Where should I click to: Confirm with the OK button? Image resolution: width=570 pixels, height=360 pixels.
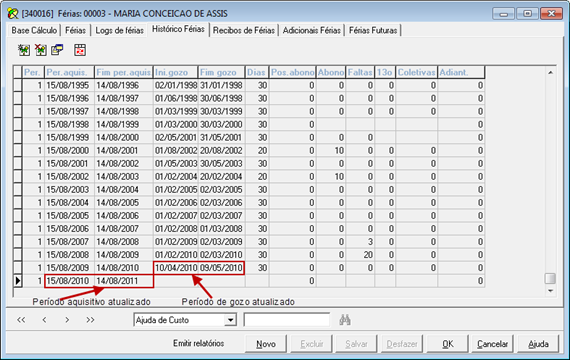[447, 344]
